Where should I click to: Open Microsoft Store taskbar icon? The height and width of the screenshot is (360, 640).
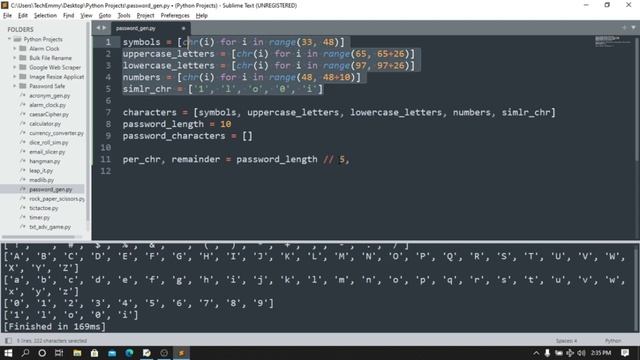(x=94, y=353)
